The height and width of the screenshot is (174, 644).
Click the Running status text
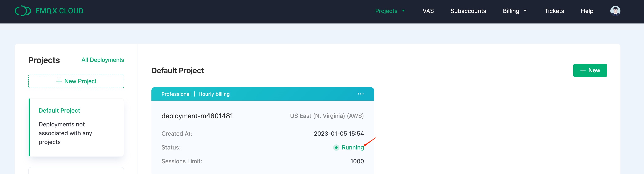353,148
